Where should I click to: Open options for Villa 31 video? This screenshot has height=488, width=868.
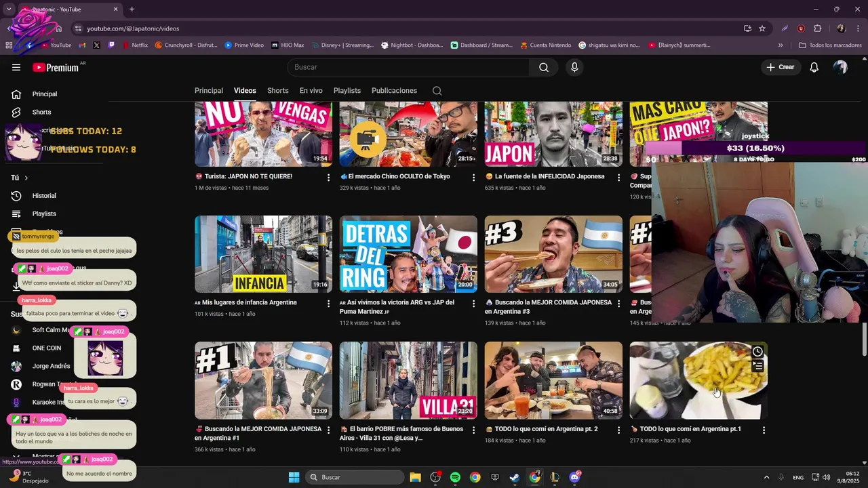pos(474,430)
